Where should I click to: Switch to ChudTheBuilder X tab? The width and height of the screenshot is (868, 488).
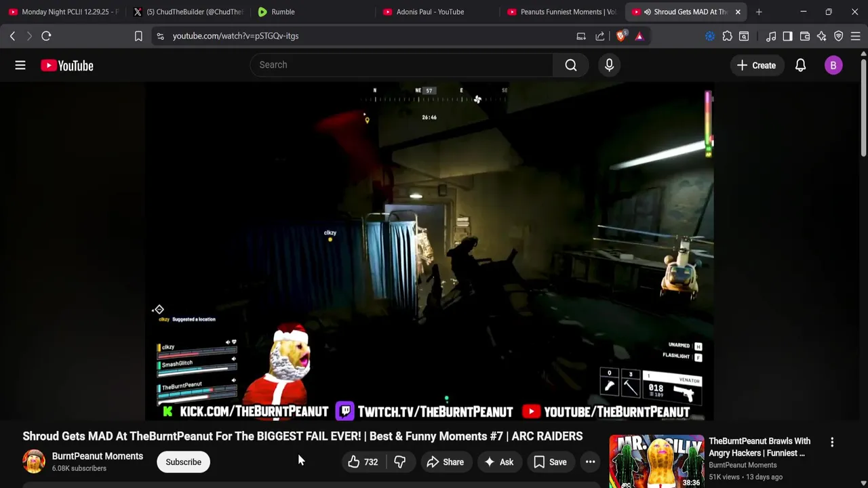point(188,12)
